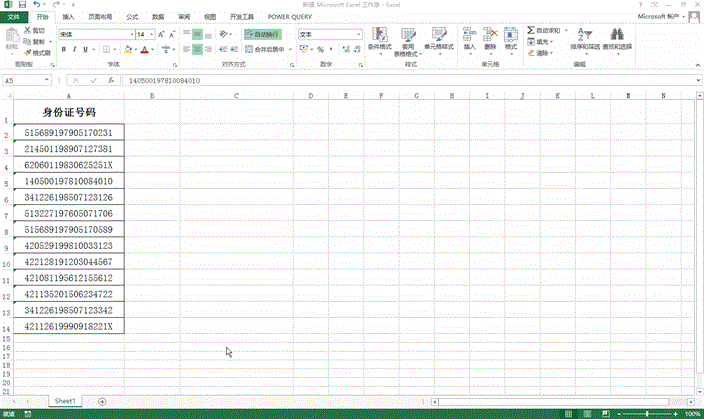
Task: Toggle Bold formatting
Action: point(63,48)
